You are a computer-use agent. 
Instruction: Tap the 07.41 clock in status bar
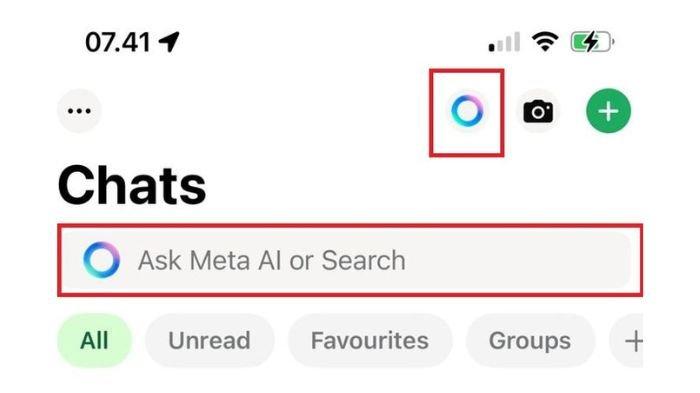[118, 42]
